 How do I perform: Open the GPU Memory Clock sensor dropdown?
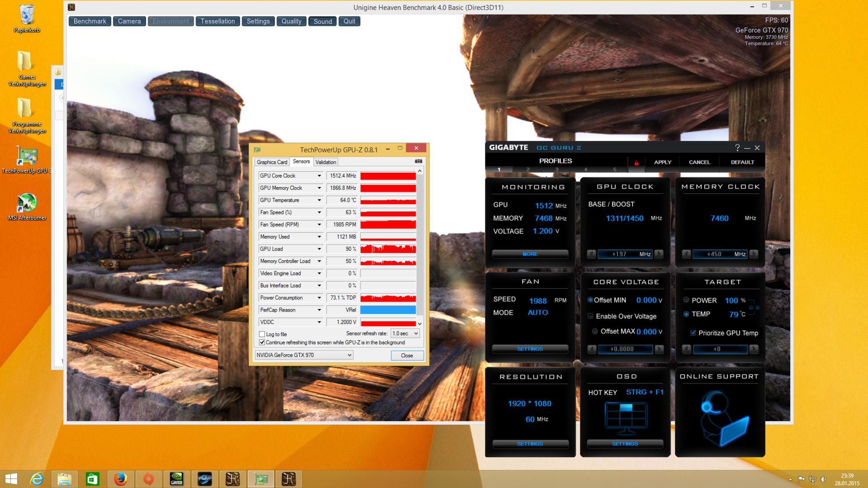319,188
